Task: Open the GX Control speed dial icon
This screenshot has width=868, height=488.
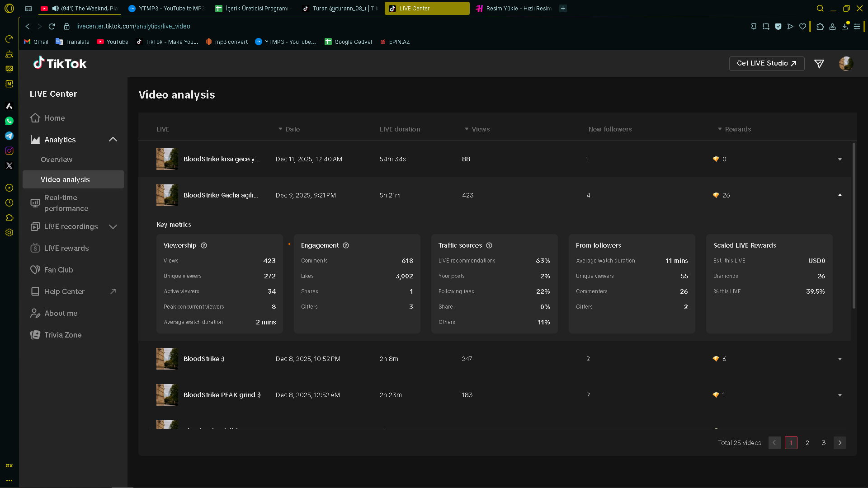Action: tap(9, 39)
